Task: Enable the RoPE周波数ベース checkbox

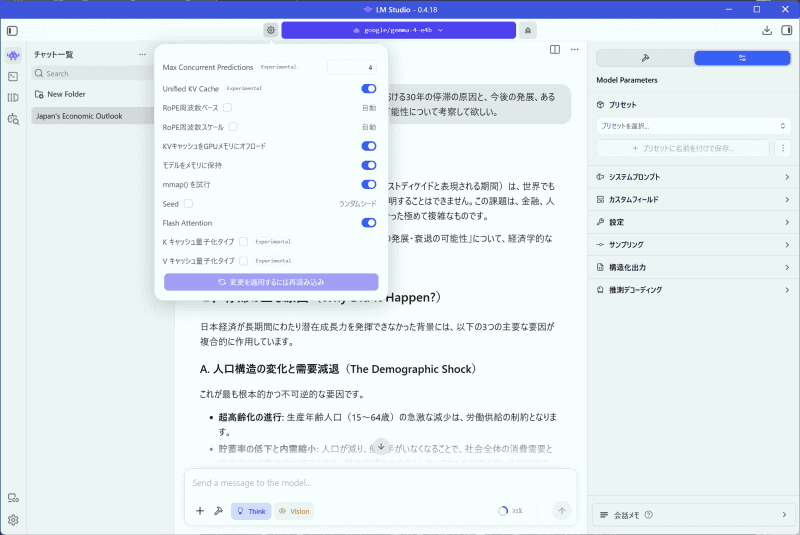Action: click(228, 108)
